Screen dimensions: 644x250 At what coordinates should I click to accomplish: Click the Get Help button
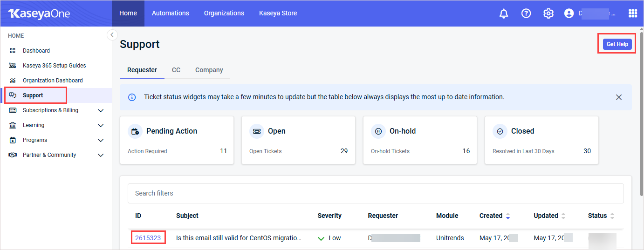coord(617,44)
